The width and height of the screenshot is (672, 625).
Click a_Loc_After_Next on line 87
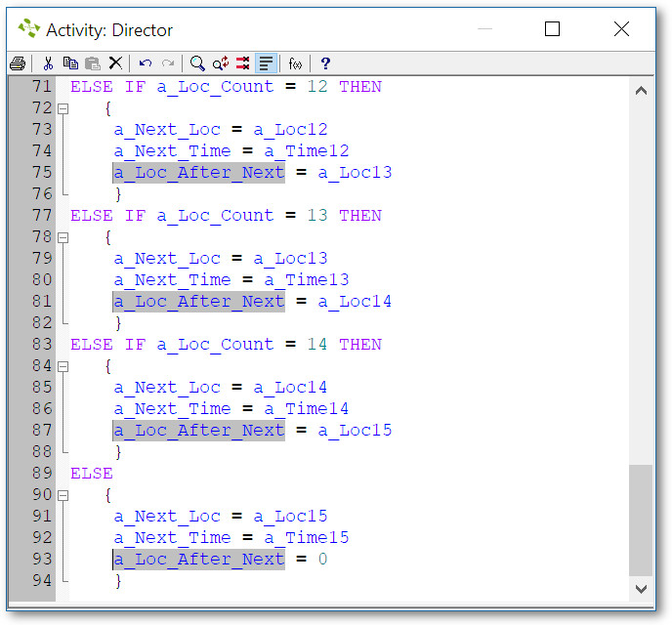(199, 430)
